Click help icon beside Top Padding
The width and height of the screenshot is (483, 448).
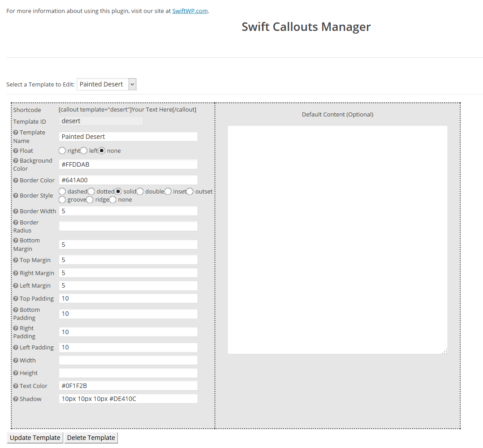pos(16,299)
